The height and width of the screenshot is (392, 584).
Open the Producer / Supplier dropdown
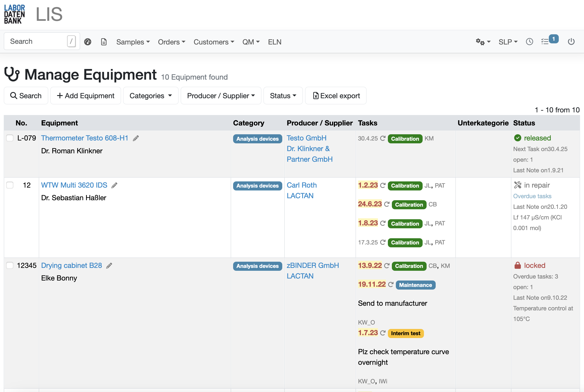point(221,96)
